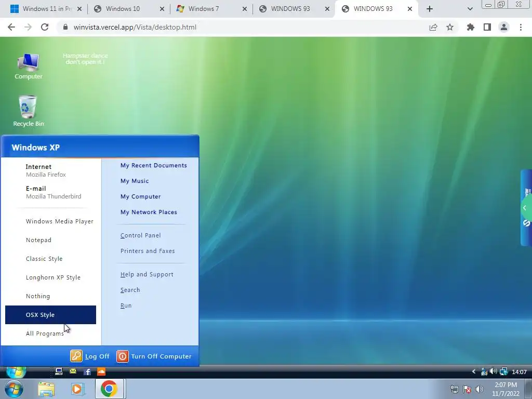
Task: Open My Recent Documents
Action: pos(154,165)
